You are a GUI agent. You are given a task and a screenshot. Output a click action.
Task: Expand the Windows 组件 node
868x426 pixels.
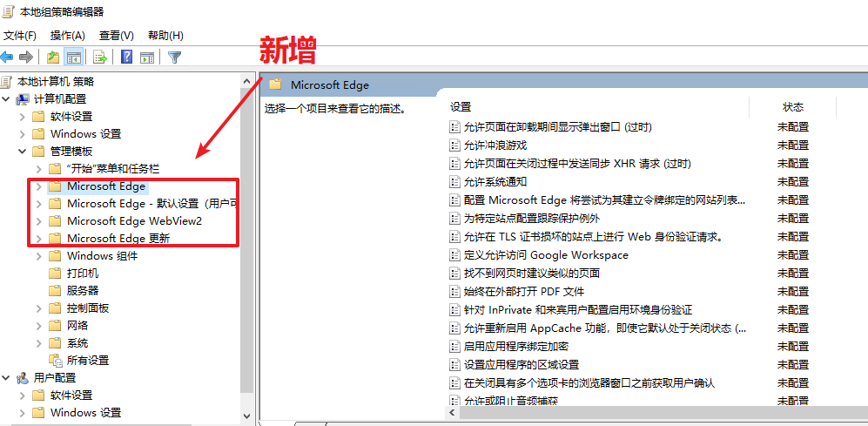[x=39, y=256]
